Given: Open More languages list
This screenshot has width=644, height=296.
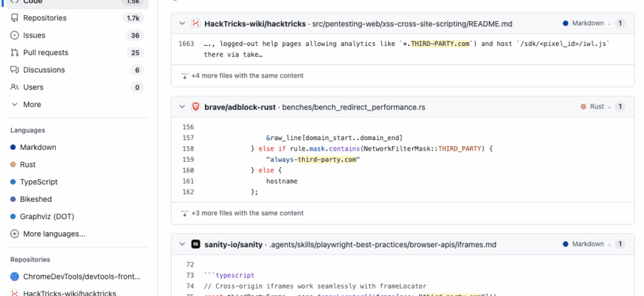Looking at the screenshot, I should [78, 234].
